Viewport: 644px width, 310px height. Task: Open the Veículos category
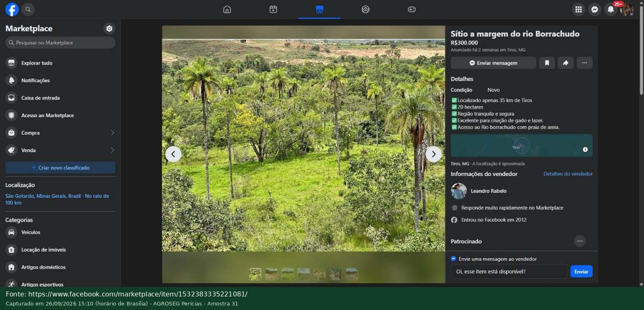60,233
